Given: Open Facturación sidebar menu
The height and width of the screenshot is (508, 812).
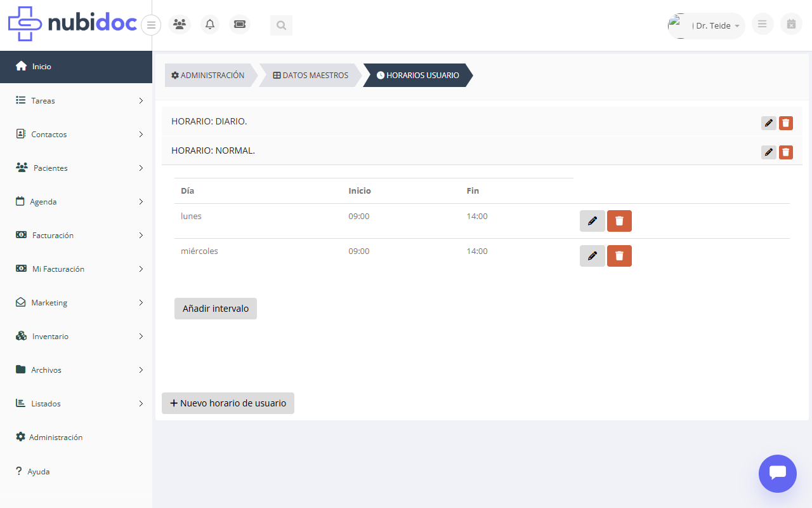Looking at the screenshot, I should (x=76, y=235).
